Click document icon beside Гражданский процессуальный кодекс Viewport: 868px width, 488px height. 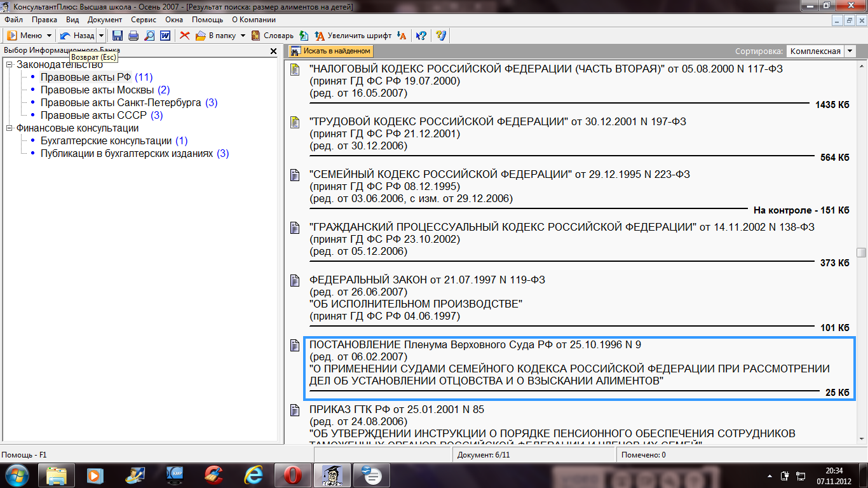click(x=294, y=227)
